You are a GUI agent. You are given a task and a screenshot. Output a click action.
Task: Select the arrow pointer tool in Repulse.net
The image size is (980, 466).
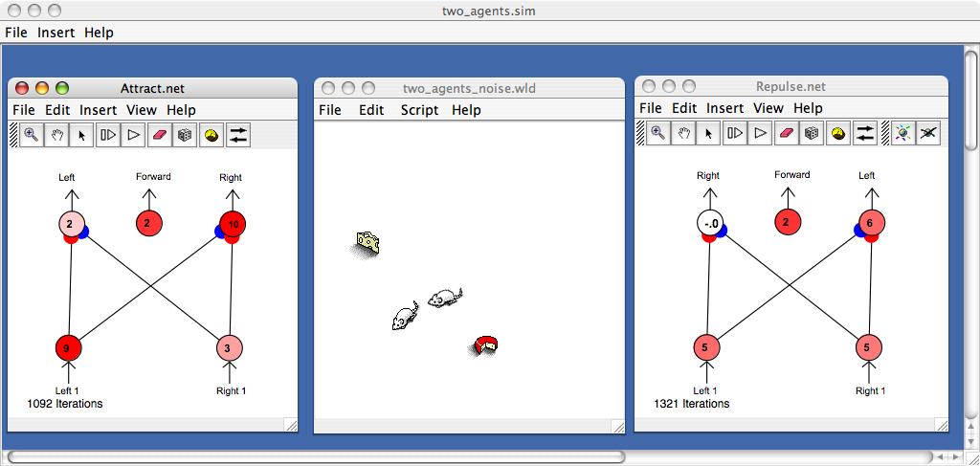click(709, 133)
